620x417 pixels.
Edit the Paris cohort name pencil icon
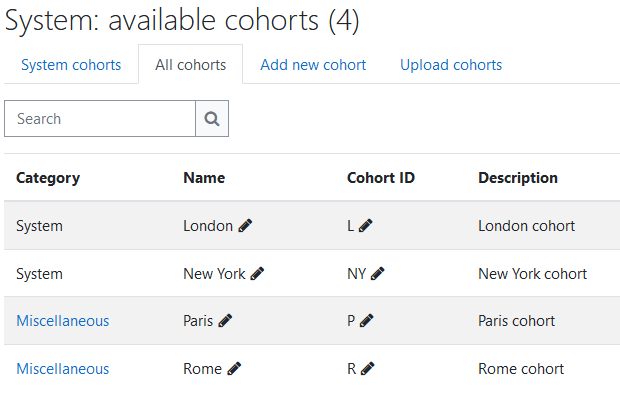click(225, 321)
